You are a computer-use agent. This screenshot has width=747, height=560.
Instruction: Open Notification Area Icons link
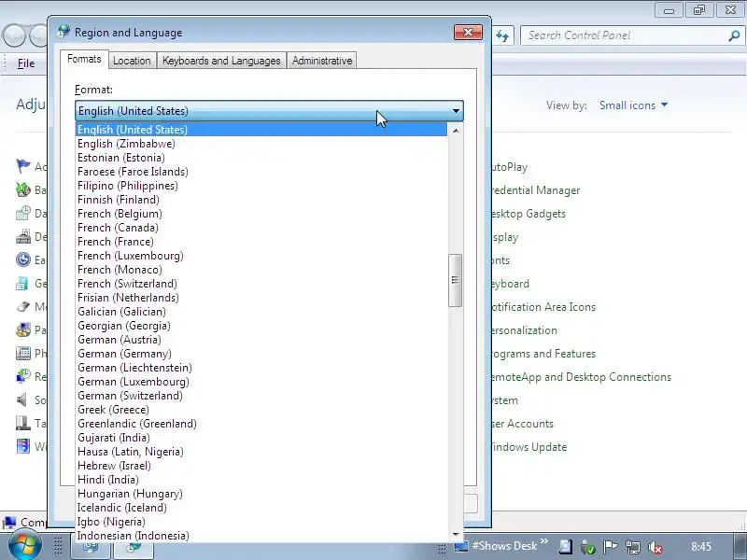coord(543,307)
